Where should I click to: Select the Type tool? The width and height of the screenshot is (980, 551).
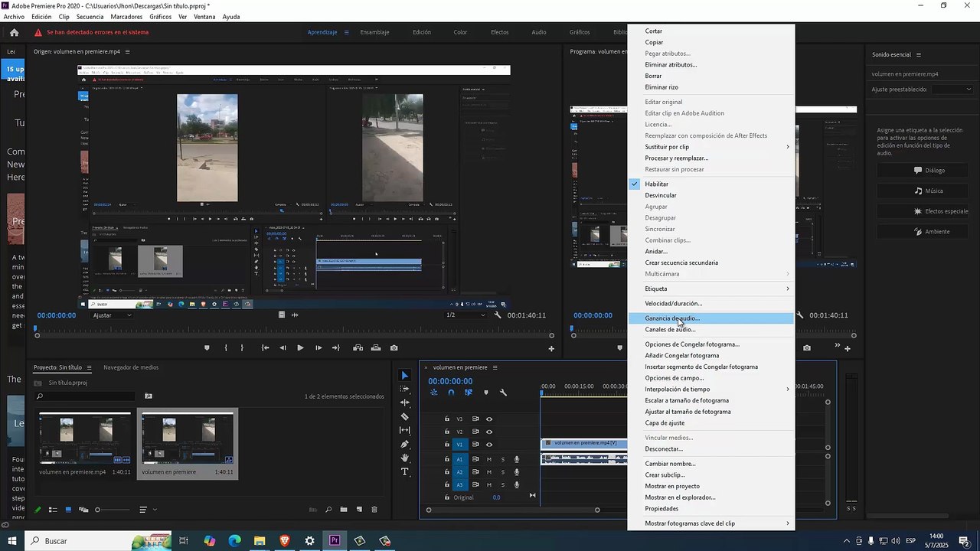click(x=405, y=471)
